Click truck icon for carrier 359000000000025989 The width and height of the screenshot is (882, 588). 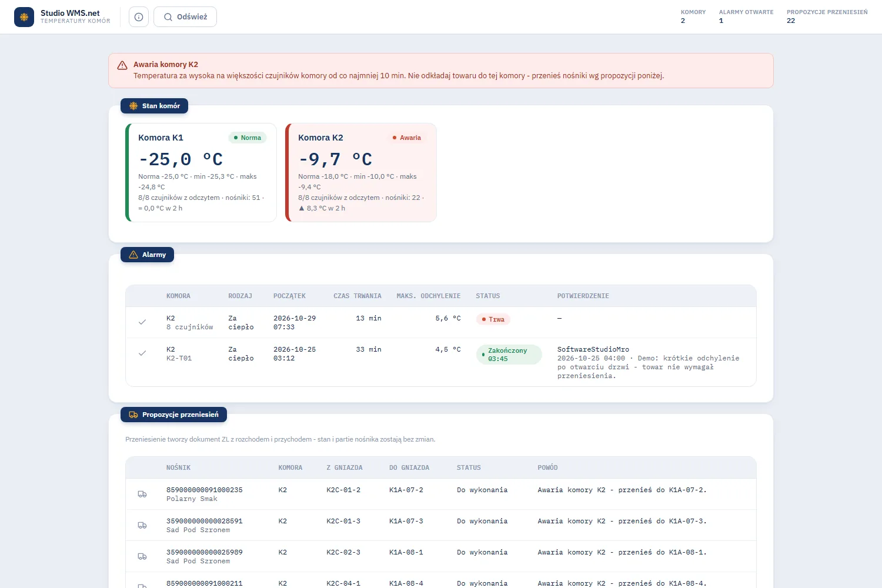pos(142,556)
